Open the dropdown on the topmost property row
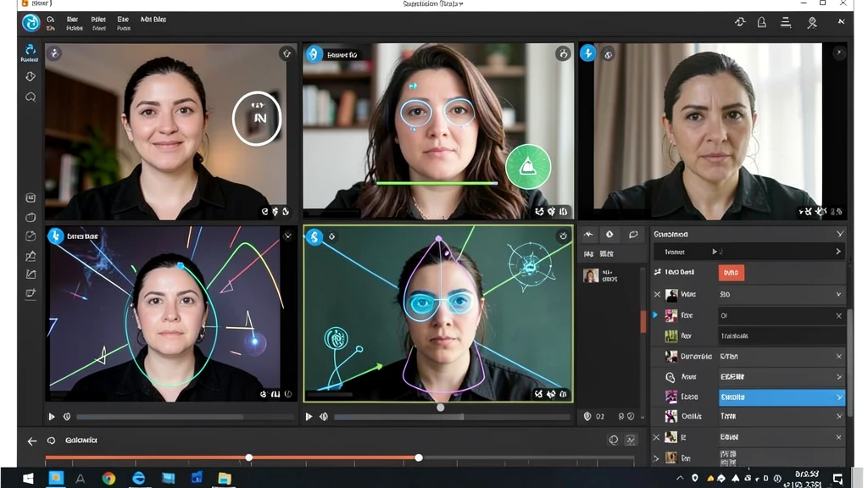Image resolution: width=868 pixels, height=488 pixels. pyautogui.click(x=837, y=251)
